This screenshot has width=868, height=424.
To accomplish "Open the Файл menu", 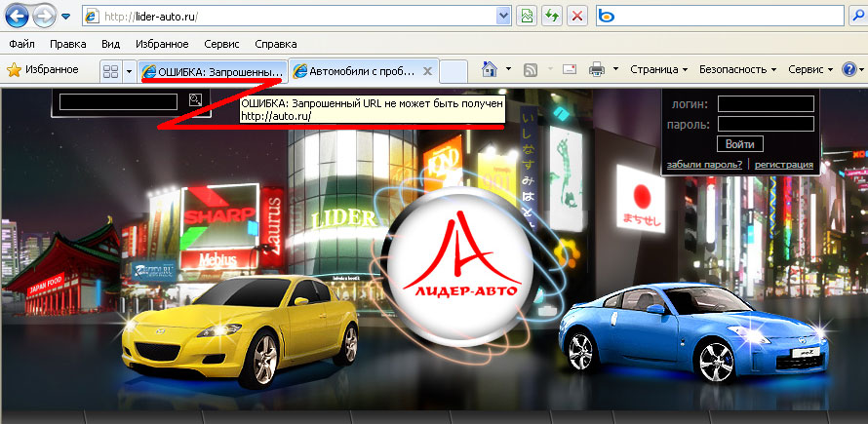I will pyautogui.click(x=22, y=44).
